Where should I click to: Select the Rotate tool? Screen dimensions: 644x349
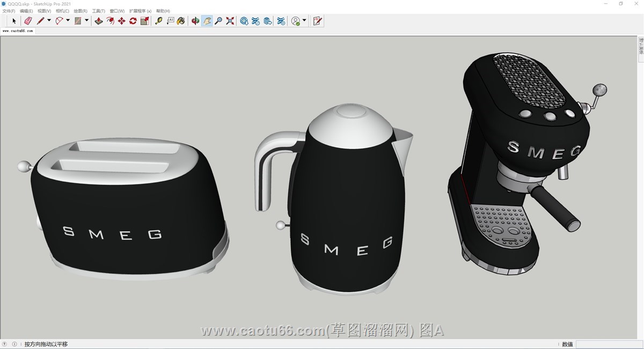click(x=133, y=21)
